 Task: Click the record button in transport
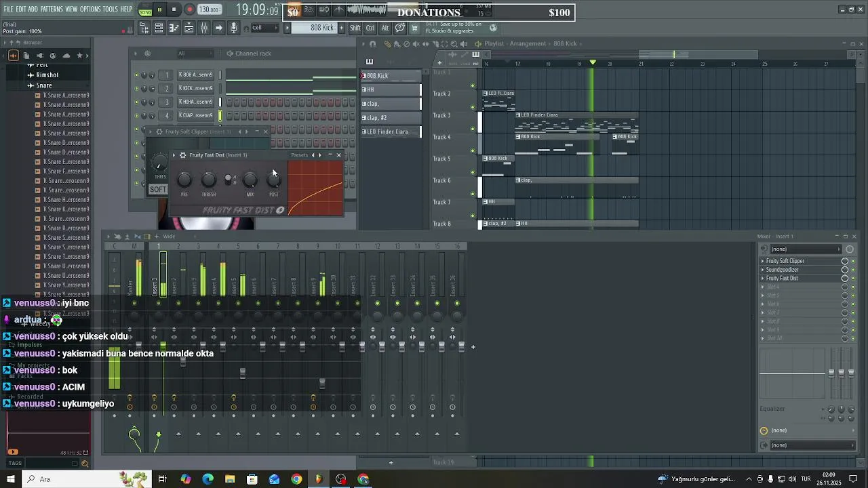pos(190,10)
